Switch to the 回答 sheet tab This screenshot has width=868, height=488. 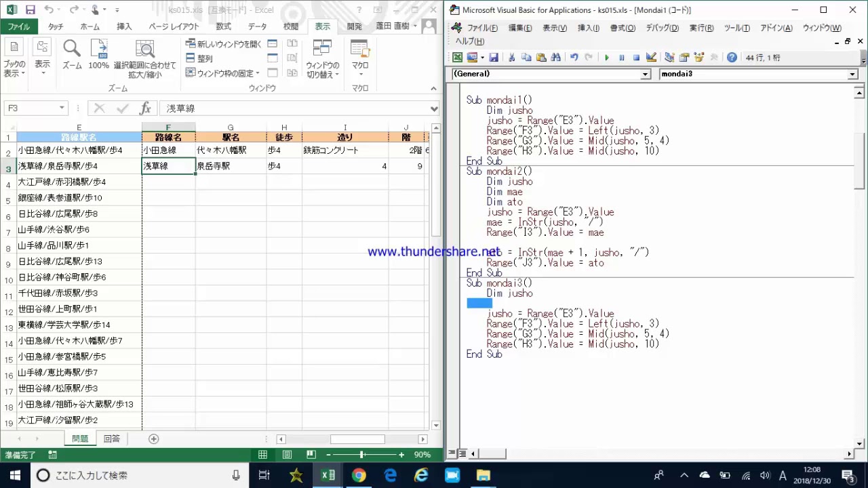pyautogui.click(x=111, y=439)
